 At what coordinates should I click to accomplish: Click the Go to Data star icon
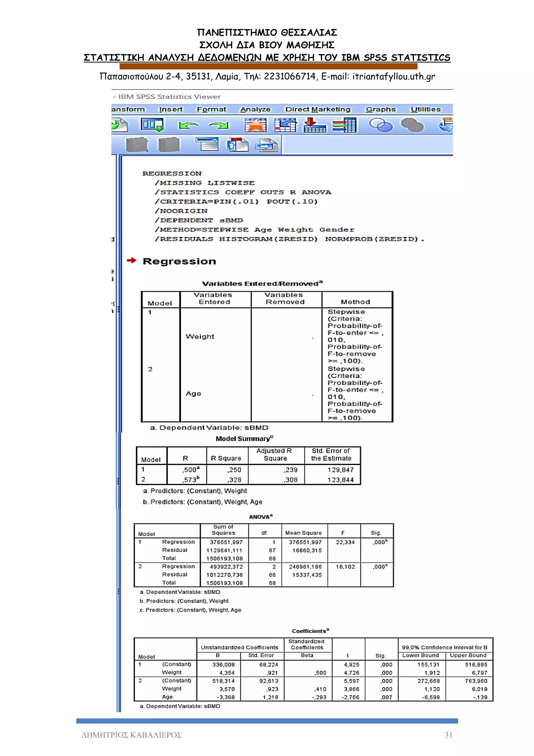coord(256,125)
